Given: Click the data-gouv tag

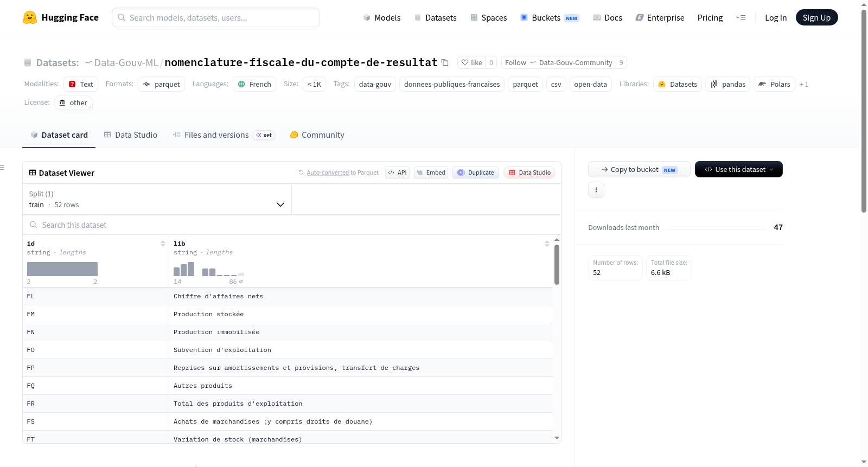Looking at the screenshot, I should click(375, 84).
